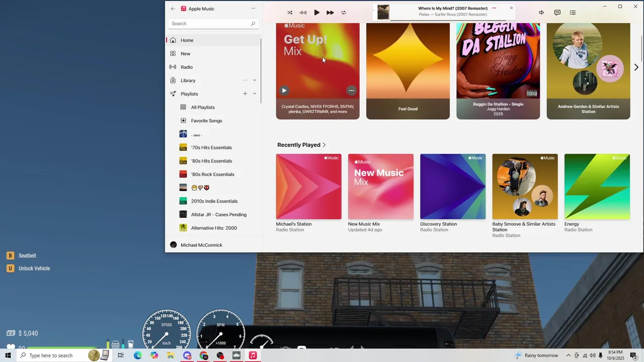Open All Playlists
Image resolution: width=644 pixels, height=362 pixels.
pyautogui.click(x=213, y=107)
